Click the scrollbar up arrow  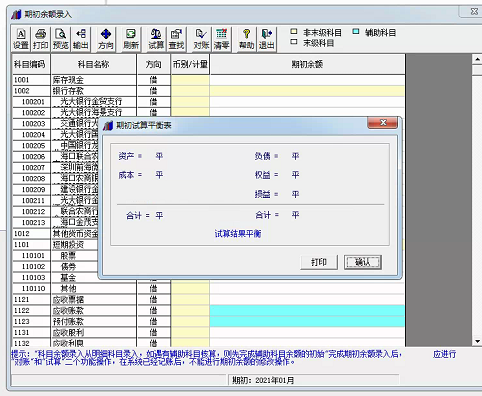pos(477,60)
